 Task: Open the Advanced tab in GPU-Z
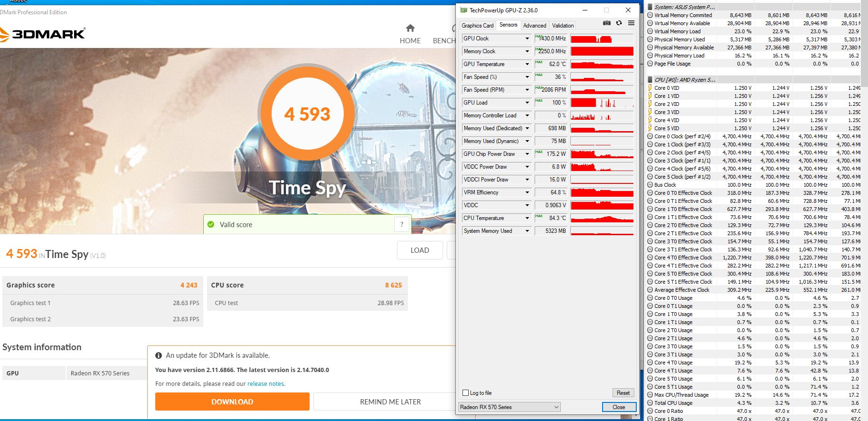(x=535, y=26)
